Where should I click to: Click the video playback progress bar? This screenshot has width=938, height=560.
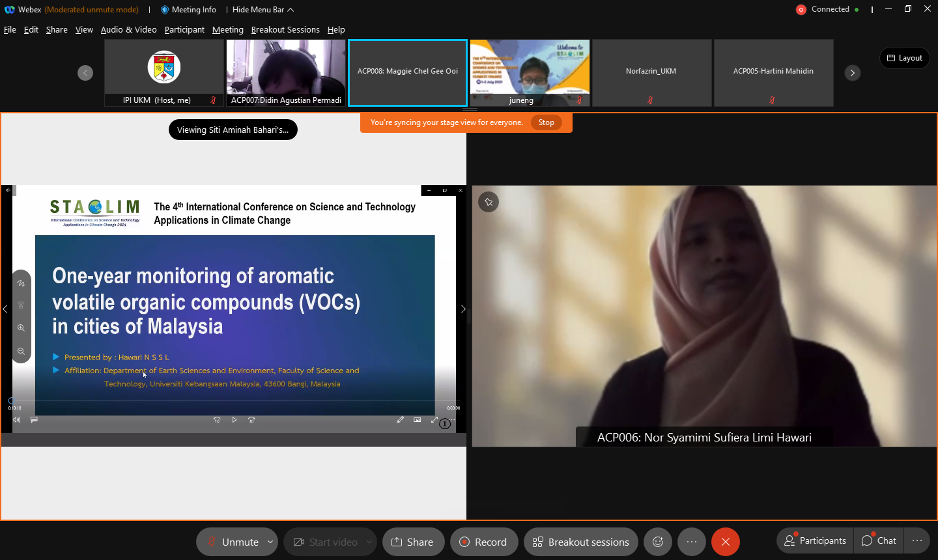click(234, 400)
